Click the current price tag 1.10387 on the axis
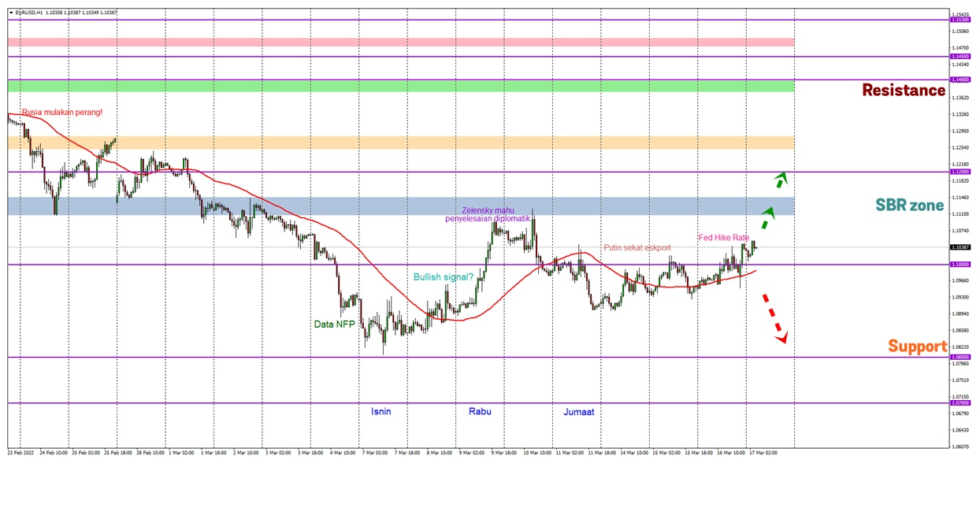The image size is (980, 519). point(960,247)
